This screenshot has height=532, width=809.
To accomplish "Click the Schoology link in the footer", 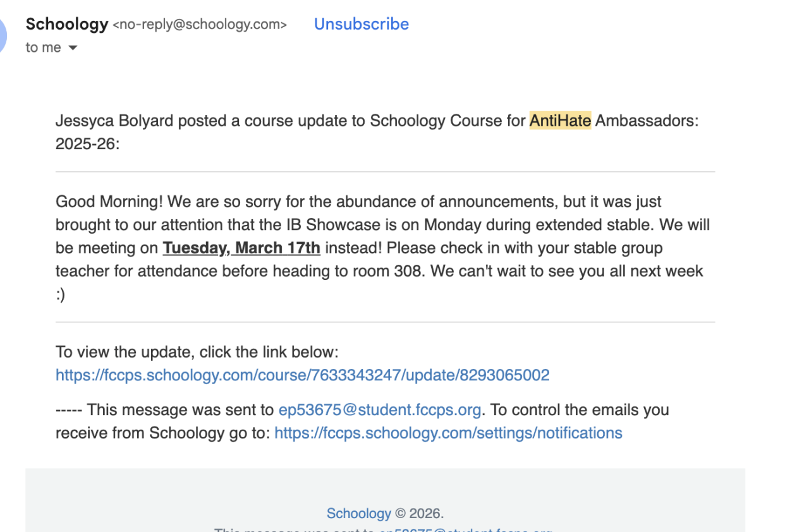I will [x=358, y=514].
